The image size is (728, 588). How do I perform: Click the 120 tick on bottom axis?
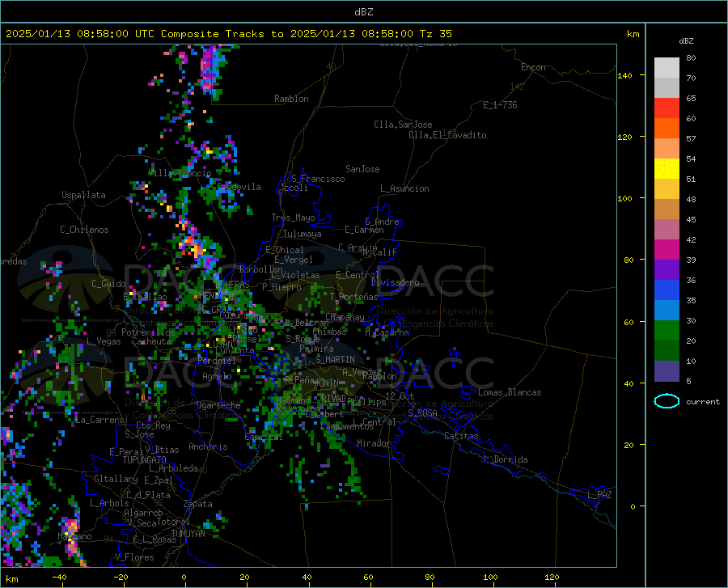tap(552, 577)
